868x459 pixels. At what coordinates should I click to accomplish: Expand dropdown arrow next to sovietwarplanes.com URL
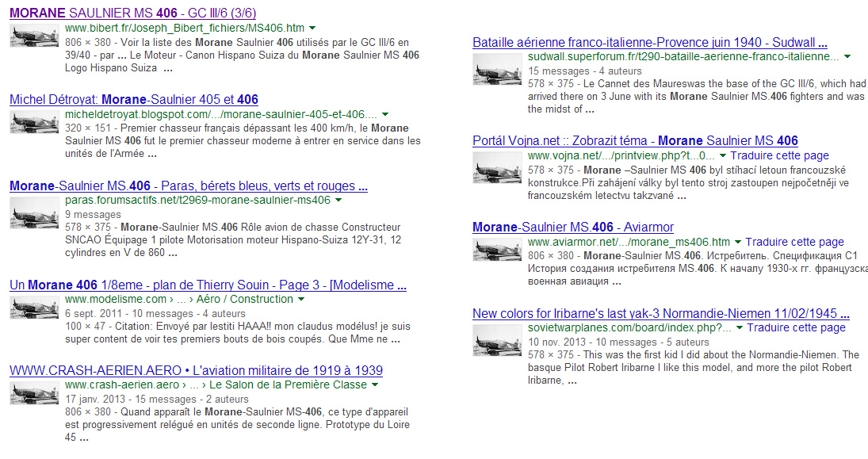[739, 327]
